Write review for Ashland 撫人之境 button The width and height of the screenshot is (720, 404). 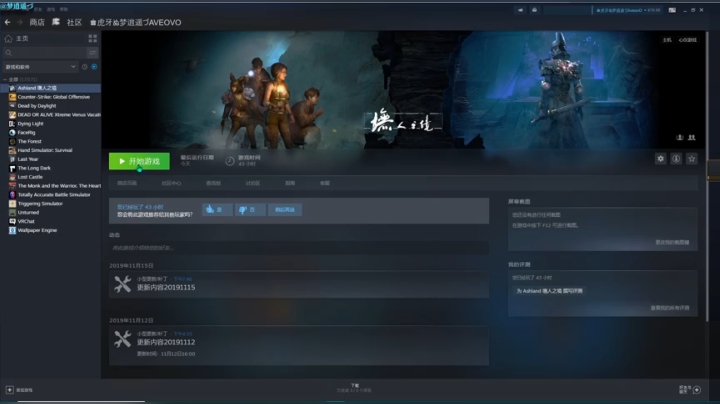[549, 291]
